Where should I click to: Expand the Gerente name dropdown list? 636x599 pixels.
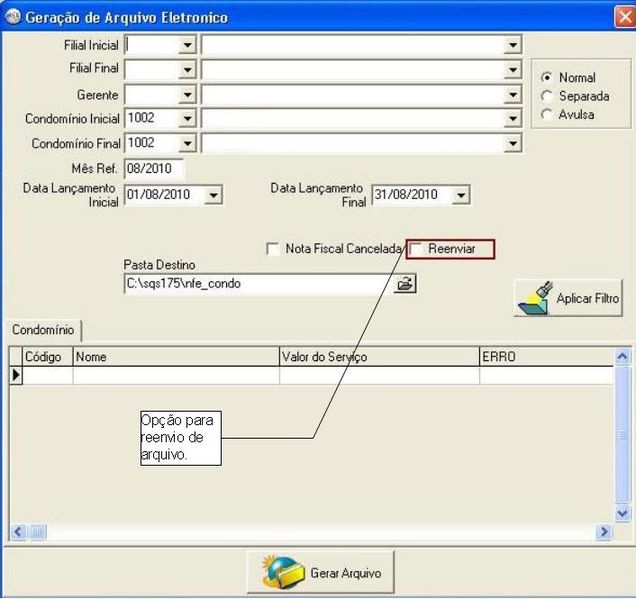pyautogui.click(x=512, y=94)
